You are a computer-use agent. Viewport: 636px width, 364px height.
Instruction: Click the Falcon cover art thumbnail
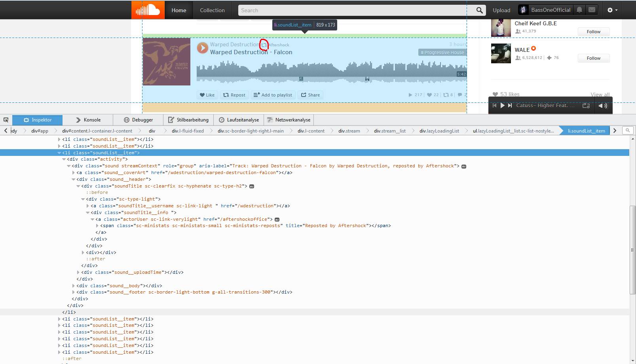click(167, 62)
